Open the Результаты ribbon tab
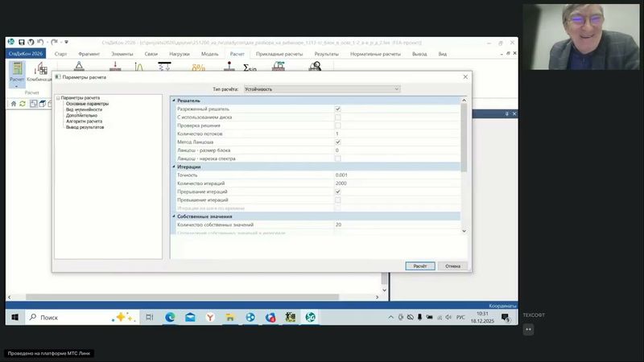This screenshot has height=362, width=644. [x=327, y=53]
